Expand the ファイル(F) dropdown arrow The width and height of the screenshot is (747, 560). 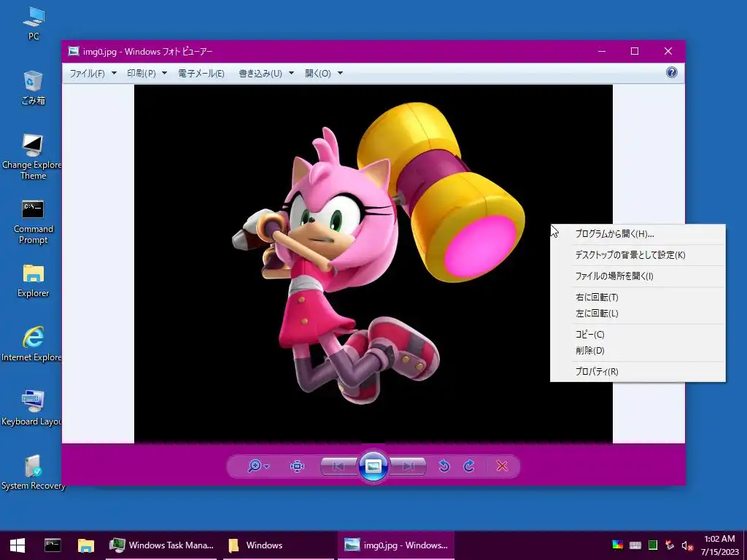(114, 74)
